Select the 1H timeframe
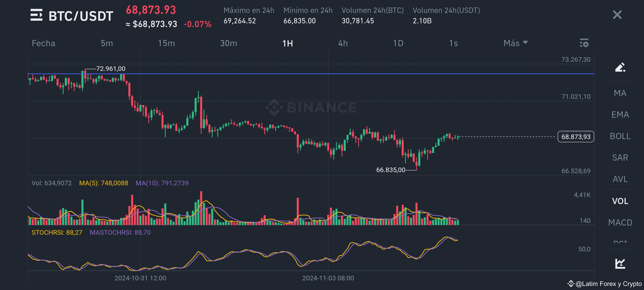Screen dimensions: 644x290 click(x=288, y=43)
